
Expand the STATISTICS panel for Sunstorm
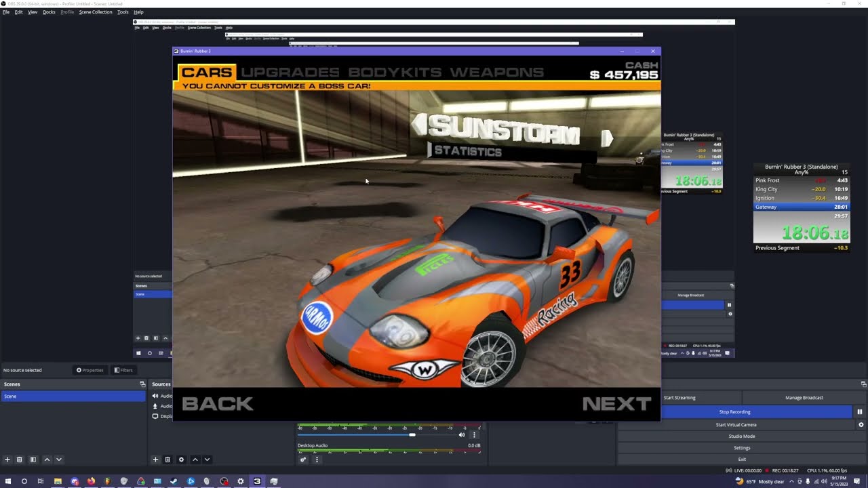467,150
